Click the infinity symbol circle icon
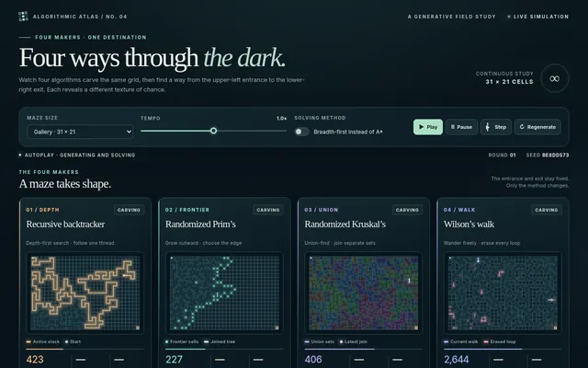Viewport: 588px width, 368px height. click(x=555, y=78)
